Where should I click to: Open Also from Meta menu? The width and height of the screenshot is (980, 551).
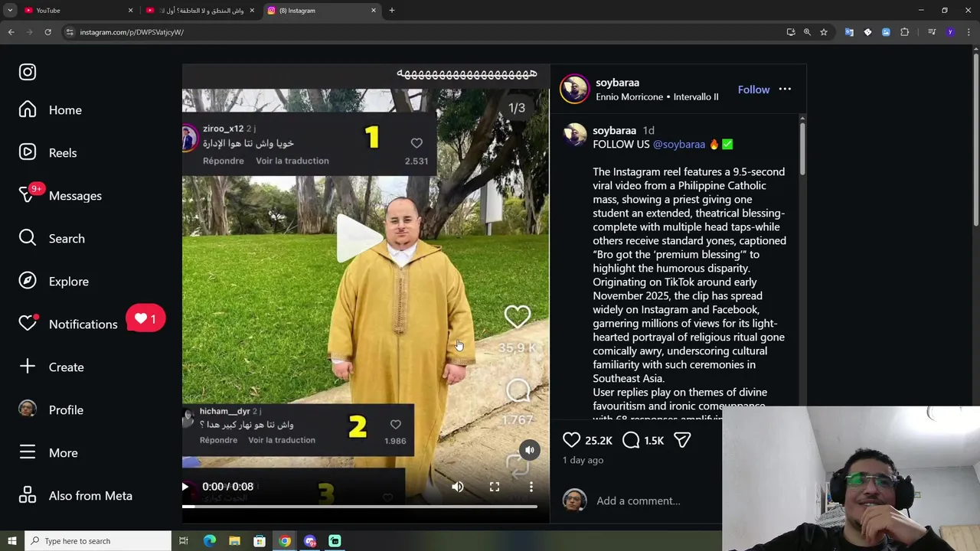[75, 496]
